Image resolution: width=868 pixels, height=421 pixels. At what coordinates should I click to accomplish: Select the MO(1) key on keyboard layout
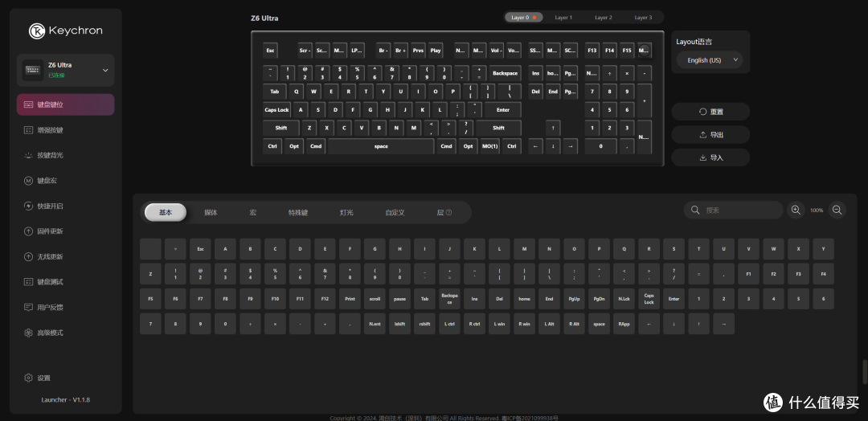[489, 146]
